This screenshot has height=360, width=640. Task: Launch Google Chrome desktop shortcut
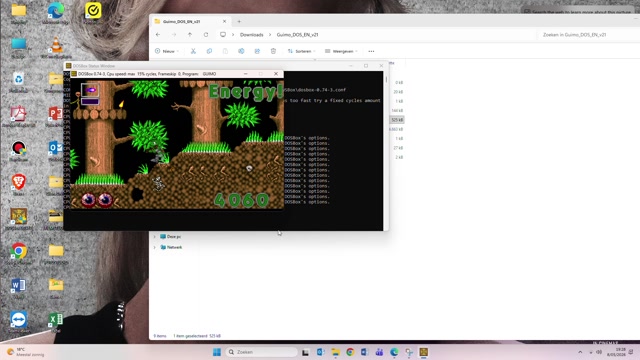[x=18, y=251]
